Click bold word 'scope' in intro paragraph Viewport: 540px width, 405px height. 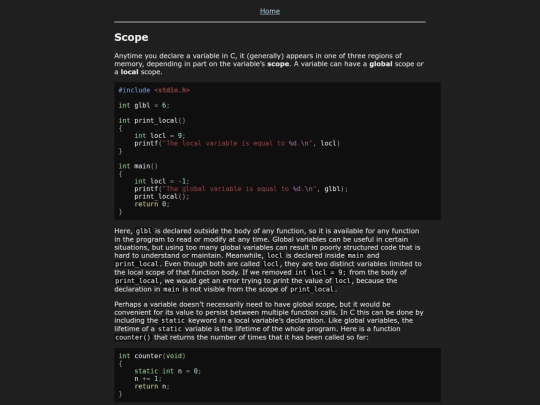pos(278,64)
